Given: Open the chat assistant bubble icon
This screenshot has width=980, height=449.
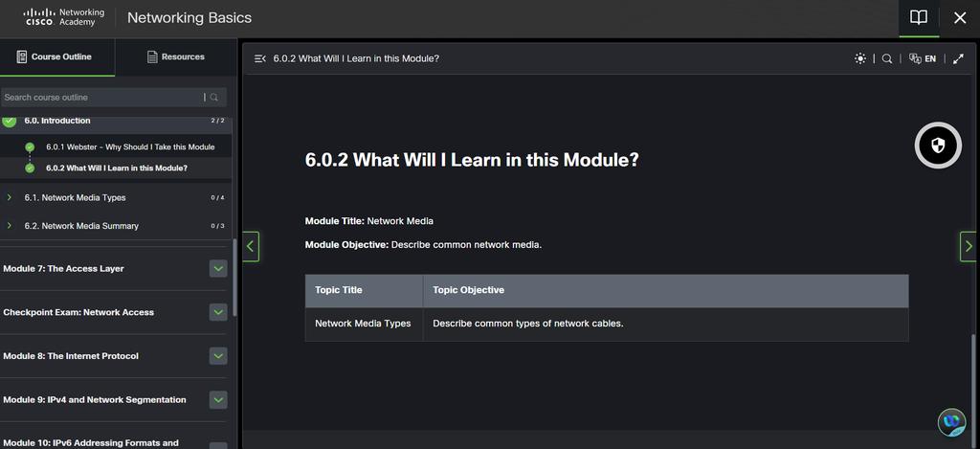Looking at the screenshot, I should pyautogui.click(x=952, y=422).
